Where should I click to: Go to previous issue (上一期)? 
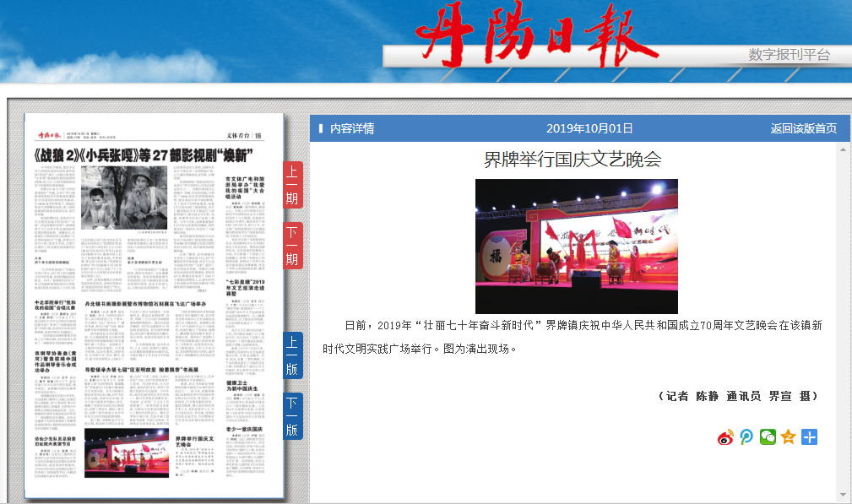291,187
